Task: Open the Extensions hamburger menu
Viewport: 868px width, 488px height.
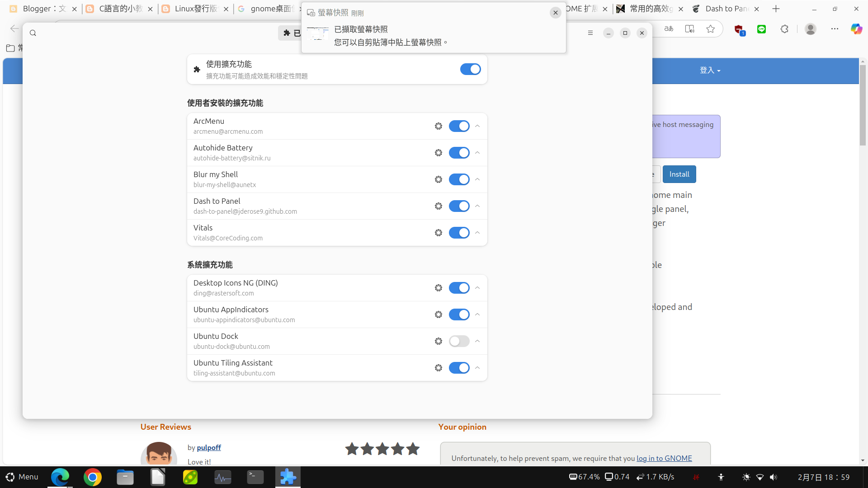Action: tap(590, 33)
